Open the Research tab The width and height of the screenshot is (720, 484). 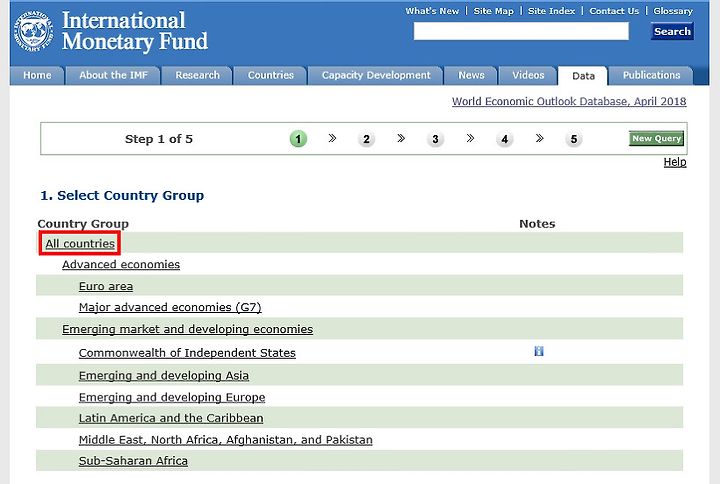[x=197, y=75]
